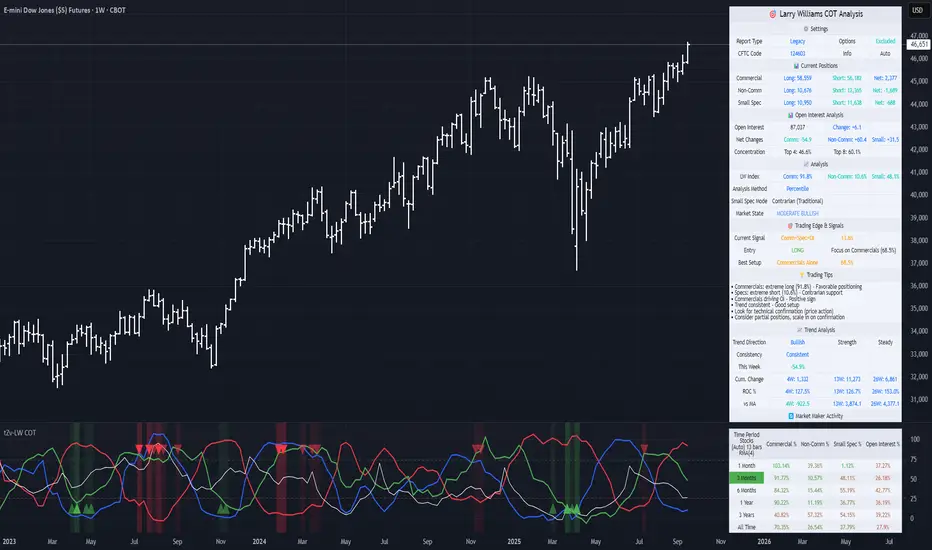Click the 'All Time' time period row
Screen dimensions: 932x550
pos(815,527)
